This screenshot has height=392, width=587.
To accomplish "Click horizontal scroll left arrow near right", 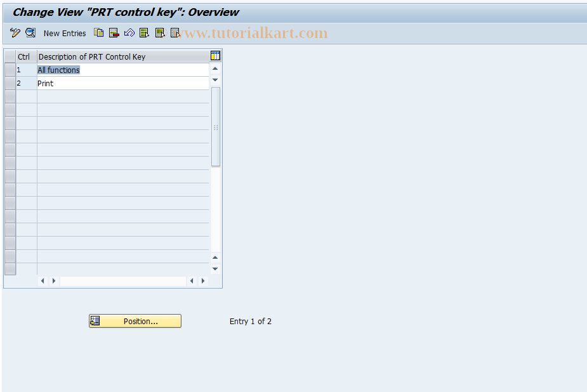I will coord(192,281).
